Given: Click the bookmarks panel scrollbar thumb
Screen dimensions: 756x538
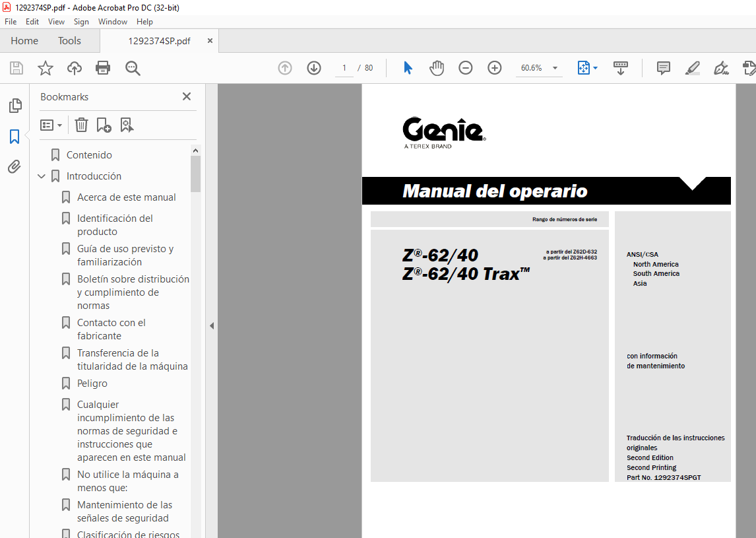Looking at the screenshot, I should point(195,174).
